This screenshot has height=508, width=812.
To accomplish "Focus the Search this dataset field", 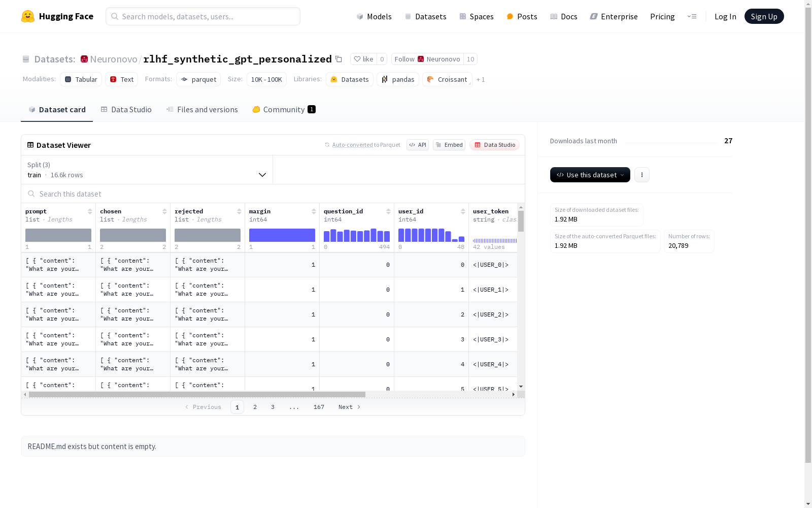I will coord(273,194).
